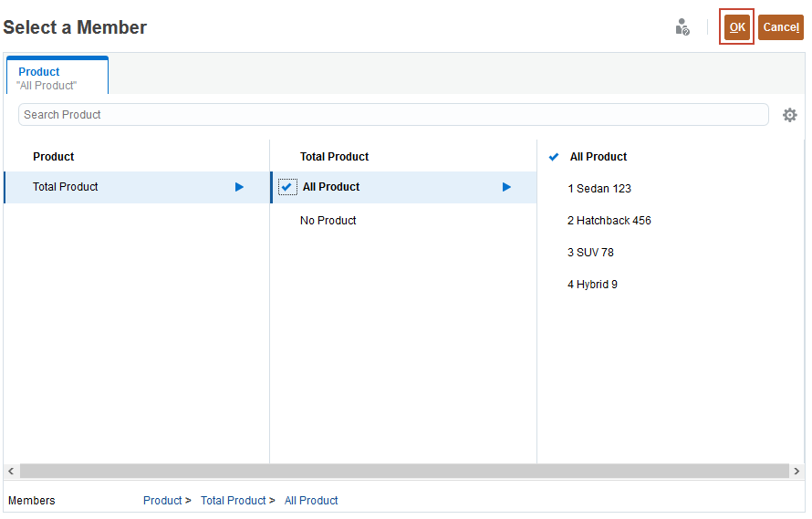Select member 1 Sedan 123
812x519 pixels.
pyautogui.click(x=599, y=189)
